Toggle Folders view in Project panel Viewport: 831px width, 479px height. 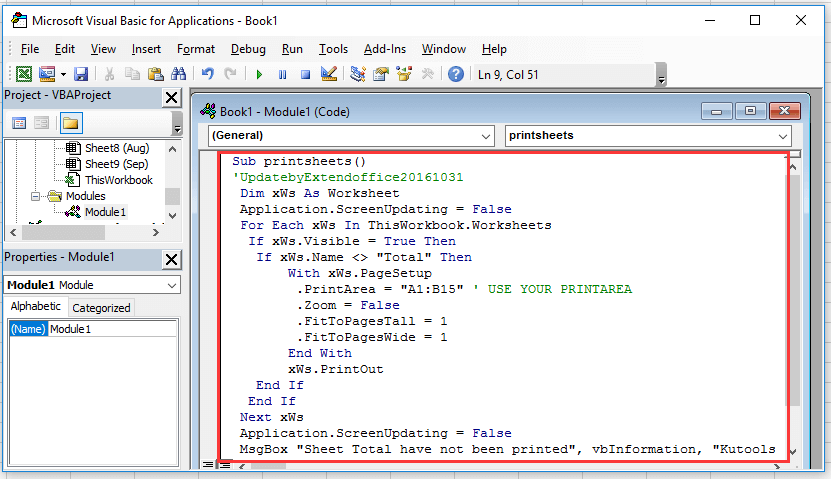coord(70,123)
